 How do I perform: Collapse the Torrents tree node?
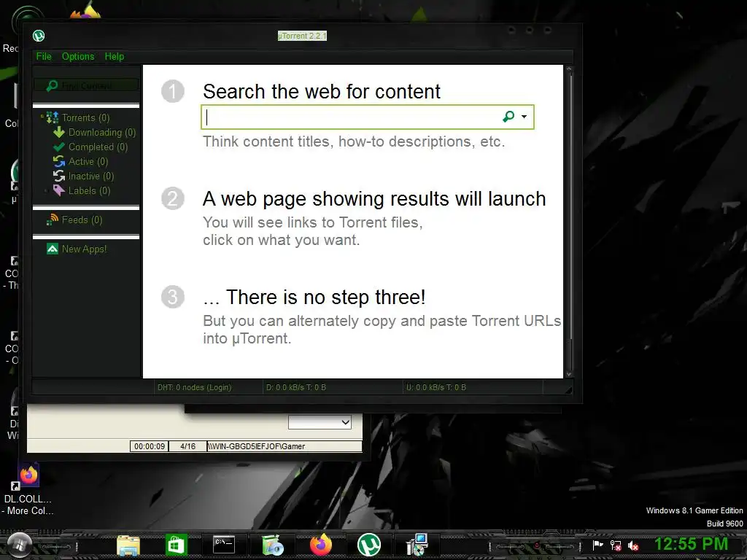coord(42,116)
